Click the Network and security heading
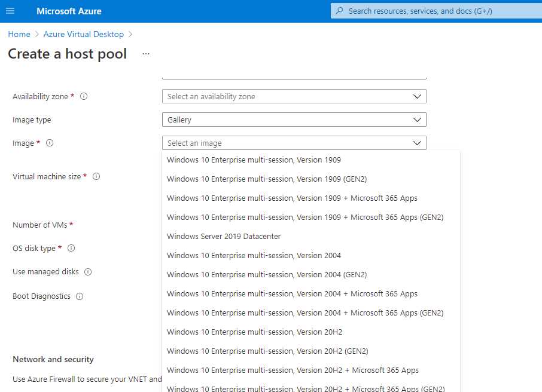This screenshot has width=542, height=392. coord(53,359)
